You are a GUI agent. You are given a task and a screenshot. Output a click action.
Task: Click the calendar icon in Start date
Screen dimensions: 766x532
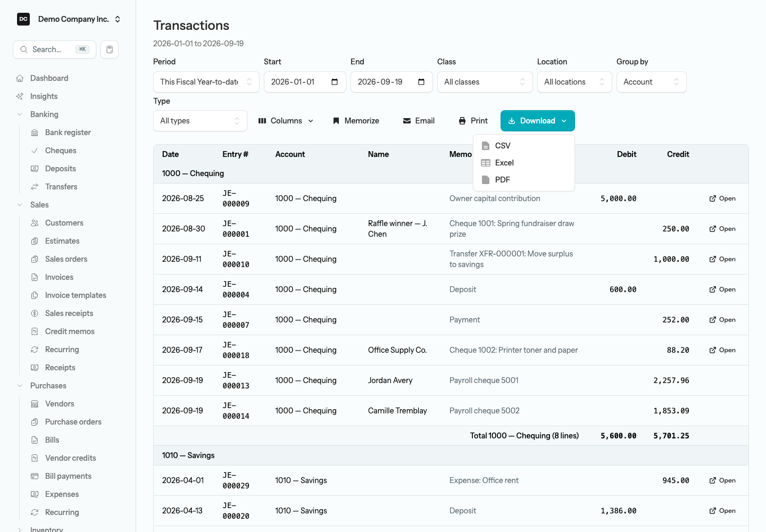tap(335, 82)
